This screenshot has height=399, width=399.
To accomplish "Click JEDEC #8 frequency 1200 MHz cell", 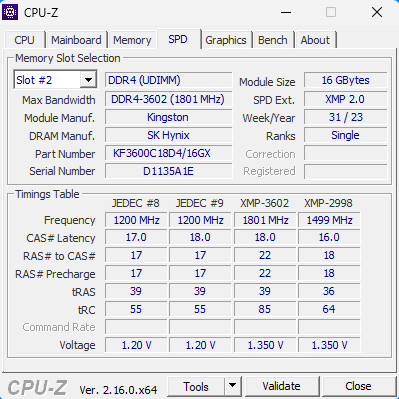I will 136,220.
